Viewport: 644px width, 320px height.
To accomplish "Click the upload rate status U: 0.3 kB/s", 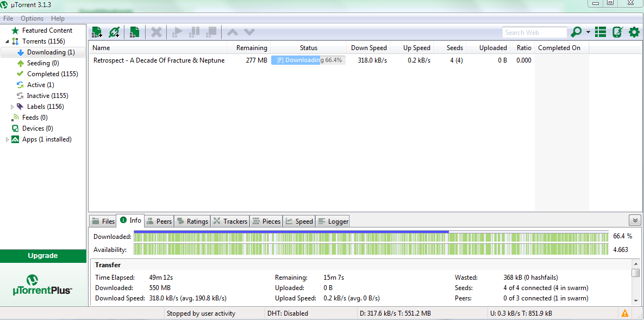I will click(521, 313).
